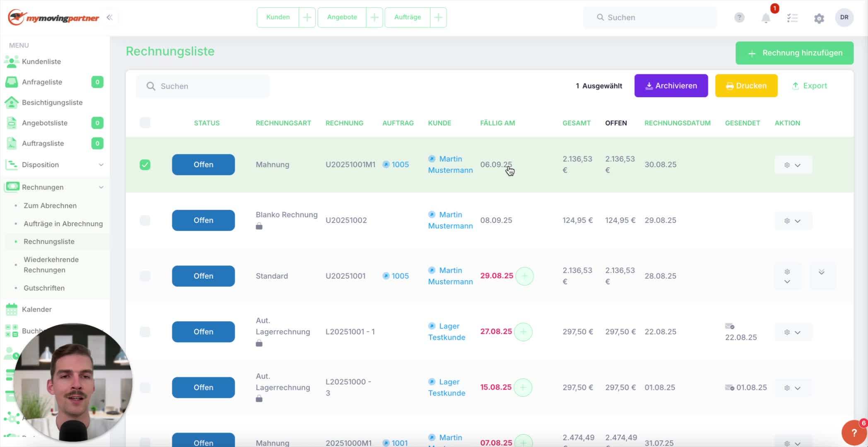Viewport: 868px width, 447px height.
Task: Click the plus icon next to Kunden
Action: [x=307, y=17]
